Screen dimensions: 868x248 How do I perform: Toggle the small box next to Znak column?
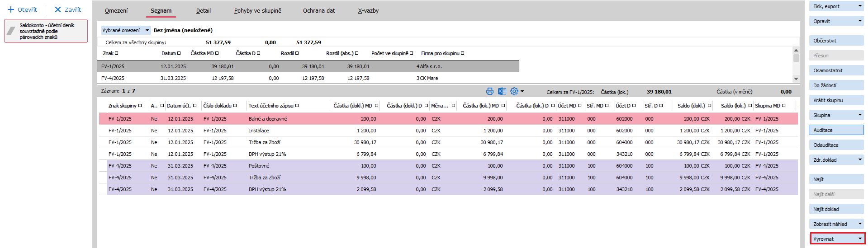(x=116, y=53)
